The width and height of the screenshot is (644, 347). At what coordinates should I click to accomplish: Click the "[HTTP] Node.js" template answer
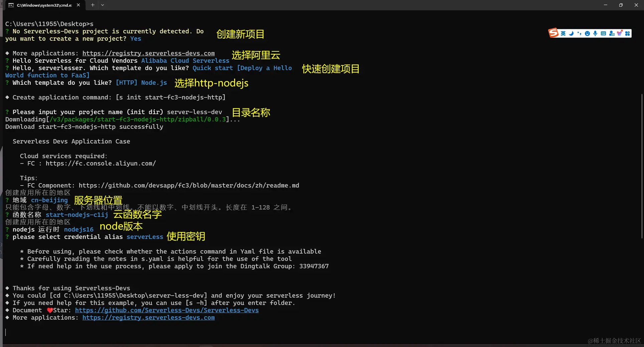click(x=141, y=83)
